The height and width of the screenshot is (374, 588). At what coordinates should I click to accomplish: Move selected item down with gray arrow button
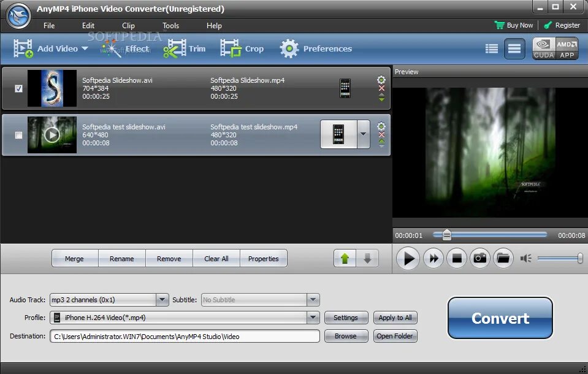pyautogui.click(x=367, y=259)
